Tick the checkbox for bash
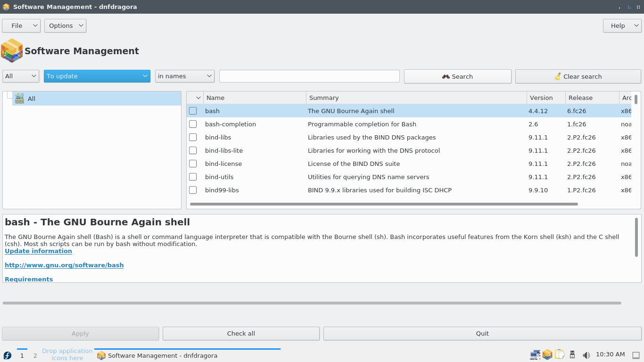Image resolution: width=644 pixels, height=362 pixels. tap(193, 111)
